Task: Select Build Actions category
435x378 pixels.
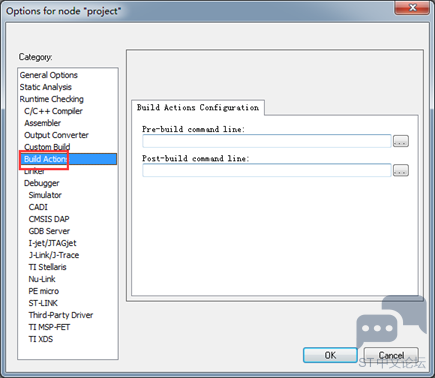Action: (68, 159)
